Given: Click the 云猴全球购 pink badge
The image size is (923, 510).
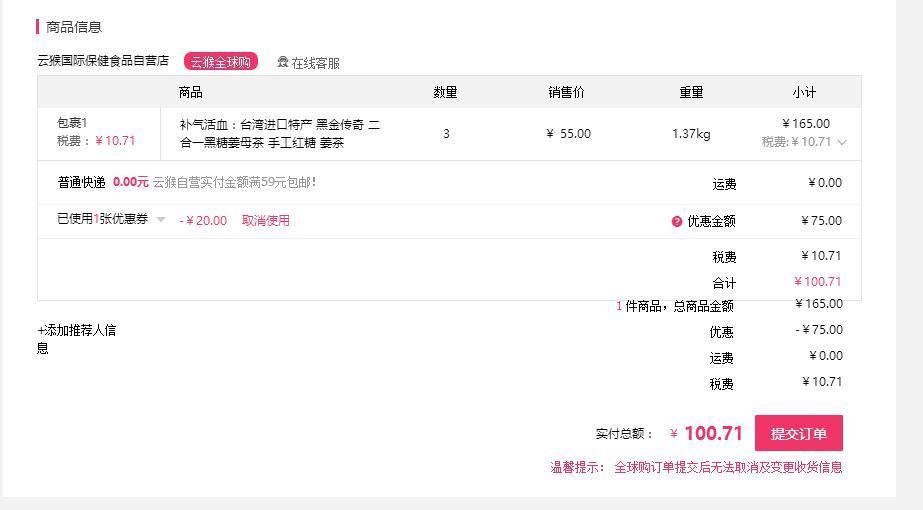Looking at the screenshot, I should point(221,61).
